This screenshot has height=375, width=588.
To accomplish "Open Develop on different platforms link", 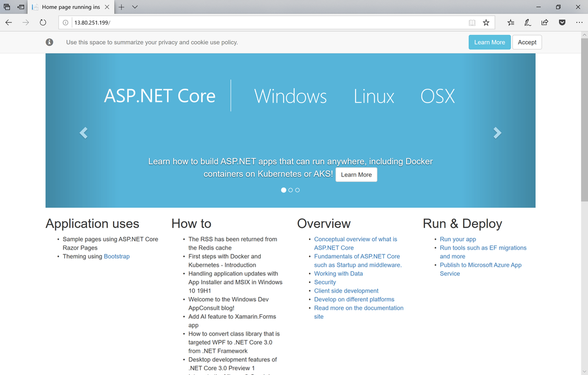I will (354, 300).
